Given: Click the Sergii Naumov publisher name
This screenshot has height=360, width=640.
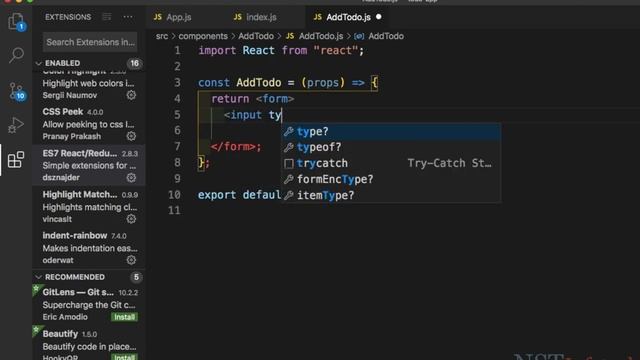Looking at the screenshot, I should click(70, 95).
